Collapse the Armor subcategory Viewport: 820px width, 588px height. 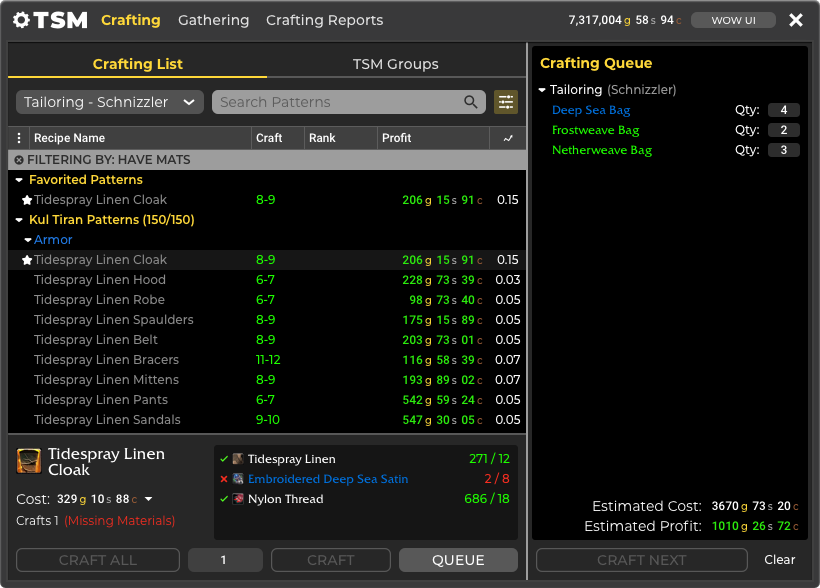[x=28, y=240]
